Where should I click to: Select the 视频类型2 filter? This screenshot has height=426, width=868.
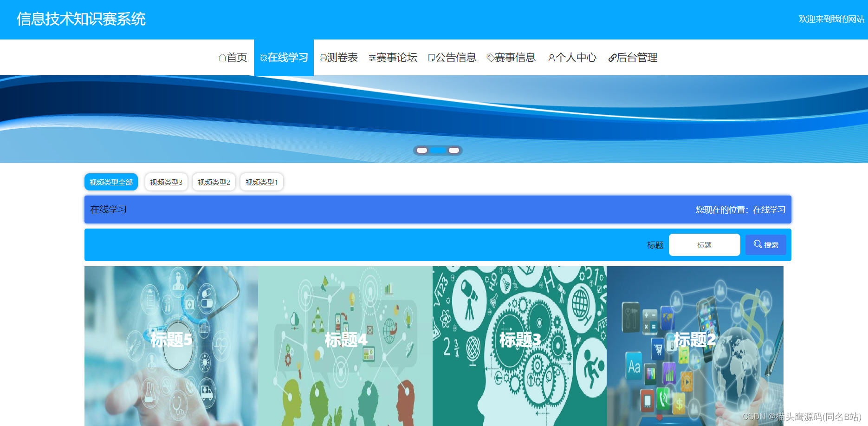[x=214, y=182]
